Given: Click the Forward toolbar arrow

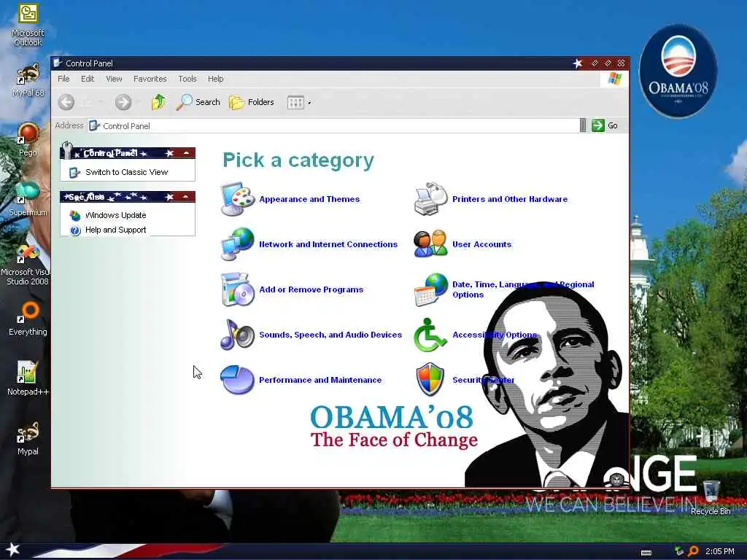Looking at the screenshot, I should [123, 102].
